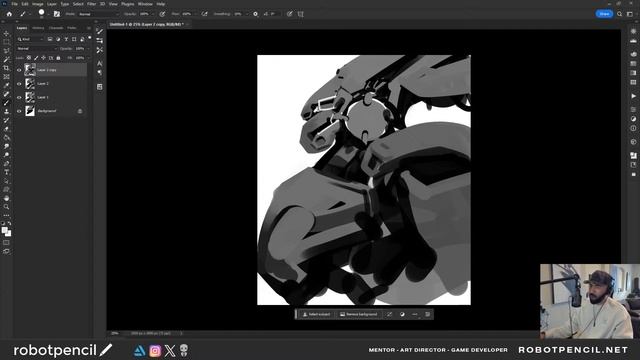Switch to the Channels tab
The height and width of the screenshot is (360, 640).
[56, 28]
